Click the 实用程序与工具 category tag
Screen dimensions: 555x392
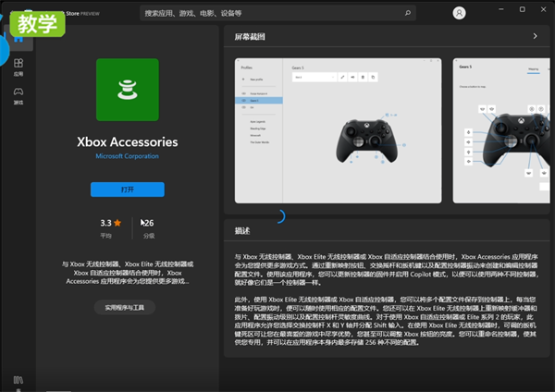(x=125, y=307)
